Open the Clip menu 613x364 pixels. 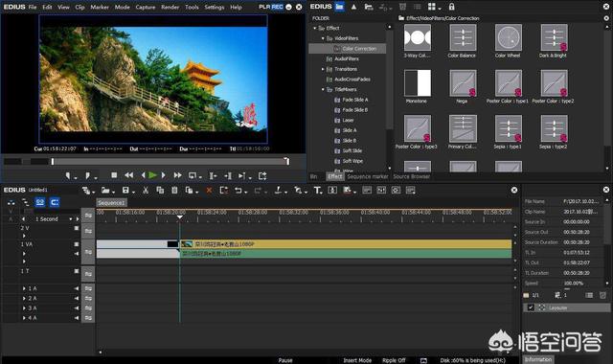[x=79, y=7]
